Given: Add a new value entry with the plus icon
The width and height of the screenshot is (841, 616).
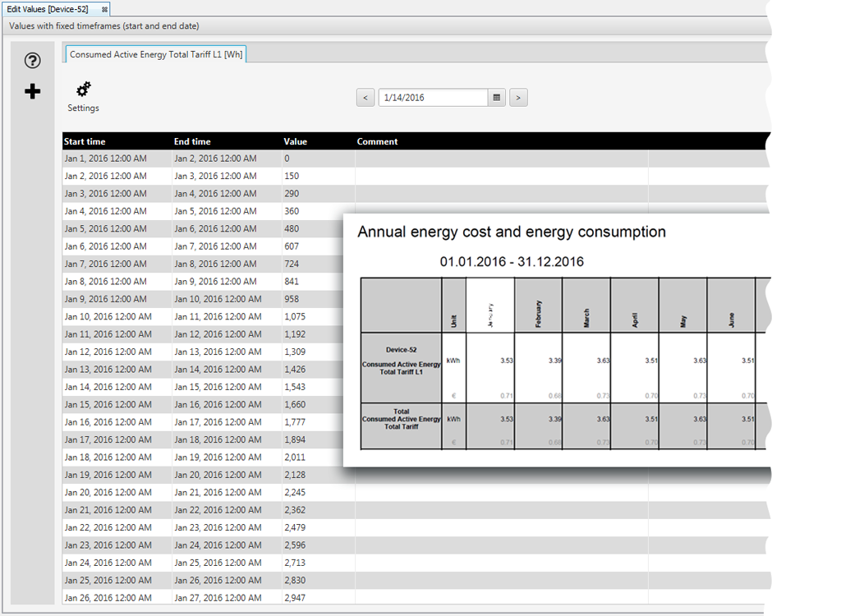Looking at the screenshot, I should 31,91.
